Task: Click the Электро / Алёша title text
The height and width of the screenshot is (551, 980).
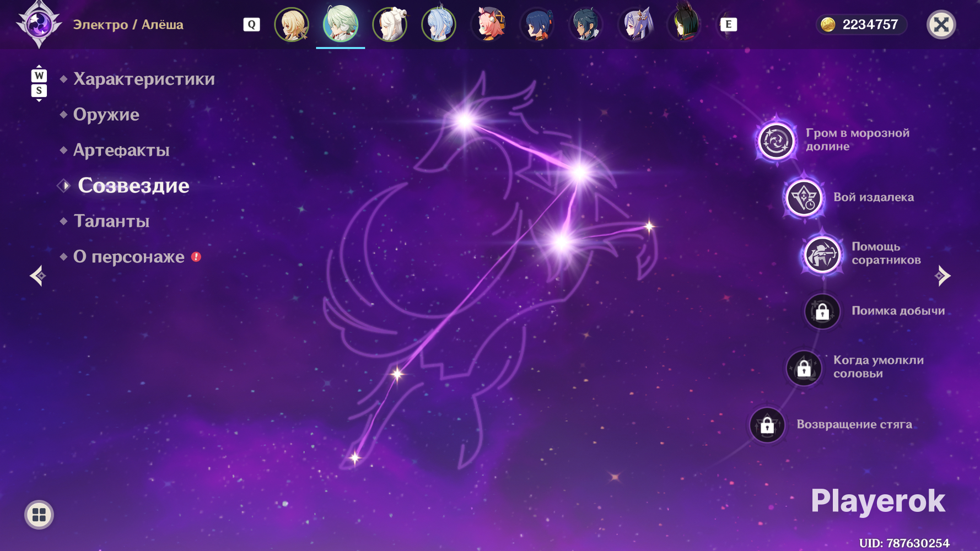Action: [128, 25]
